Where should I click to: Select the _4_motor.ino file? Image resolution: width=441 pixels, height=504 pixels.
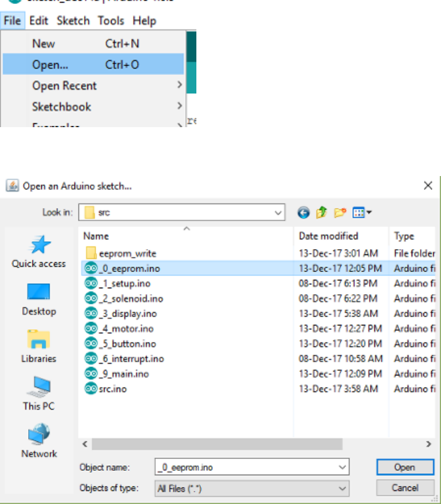click(119, 329)
